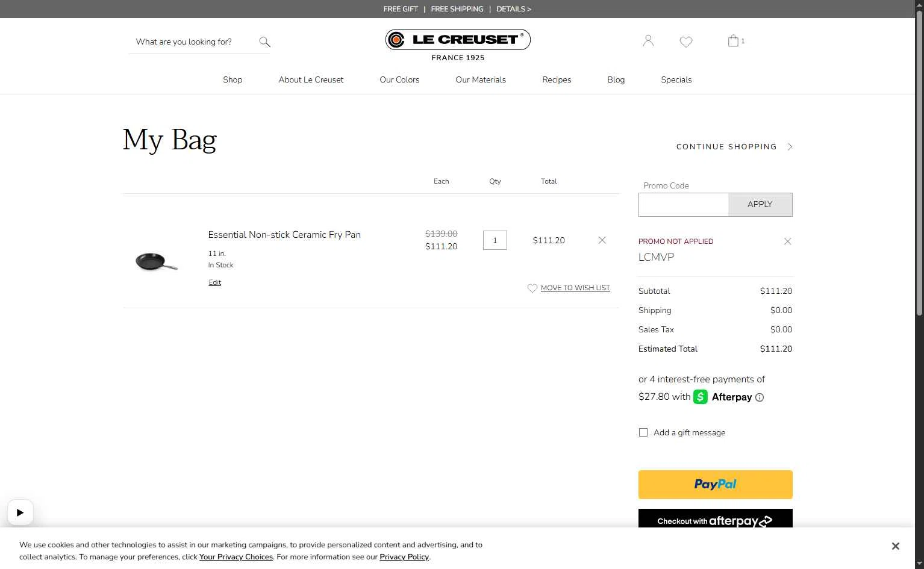924x569 pixels.
Task: Click the Promo Code input field
Action: click(x=684, y=205)
